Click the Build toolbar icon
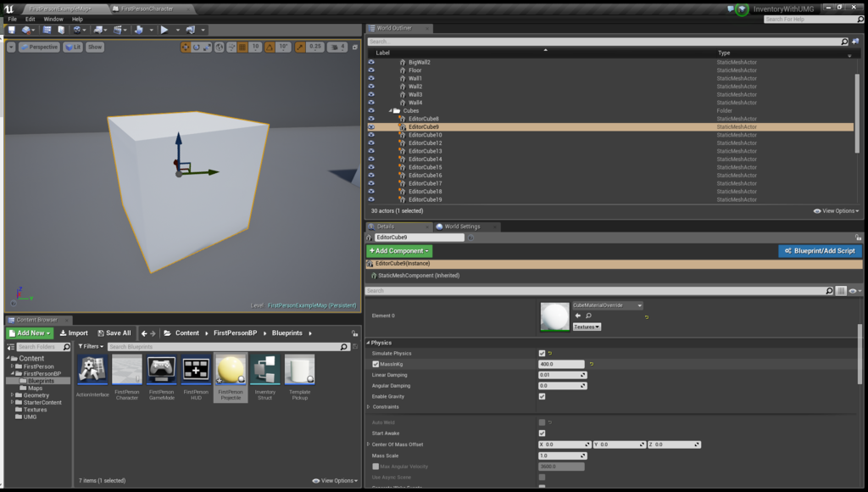Viewport: 868px width, 492px height. (139, 30)
